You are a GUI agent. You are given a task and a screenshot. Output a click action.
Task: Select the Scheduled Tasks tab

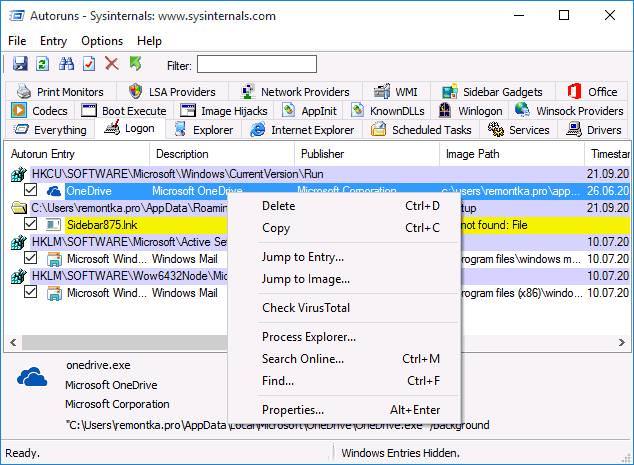coord(421,130)
